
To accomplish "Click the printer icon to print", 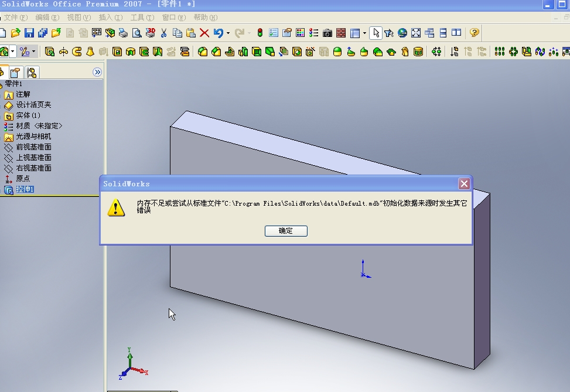I will 124,33.
